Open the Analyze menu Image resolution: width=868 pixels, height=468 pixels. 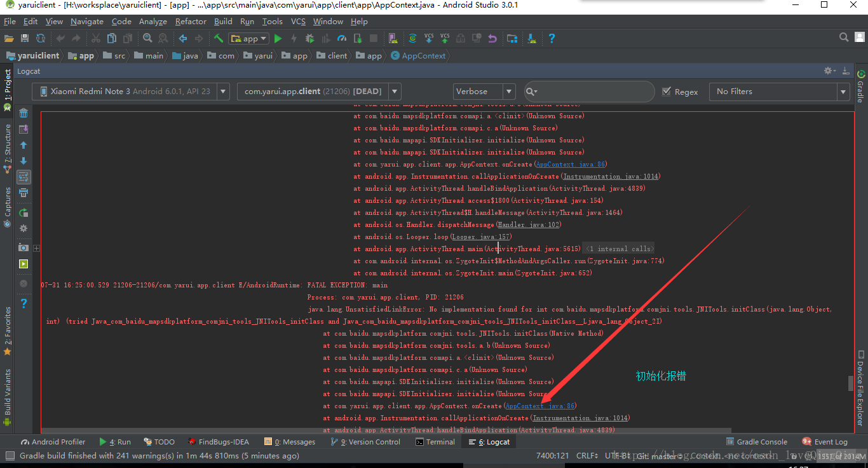tap(153, 21)
